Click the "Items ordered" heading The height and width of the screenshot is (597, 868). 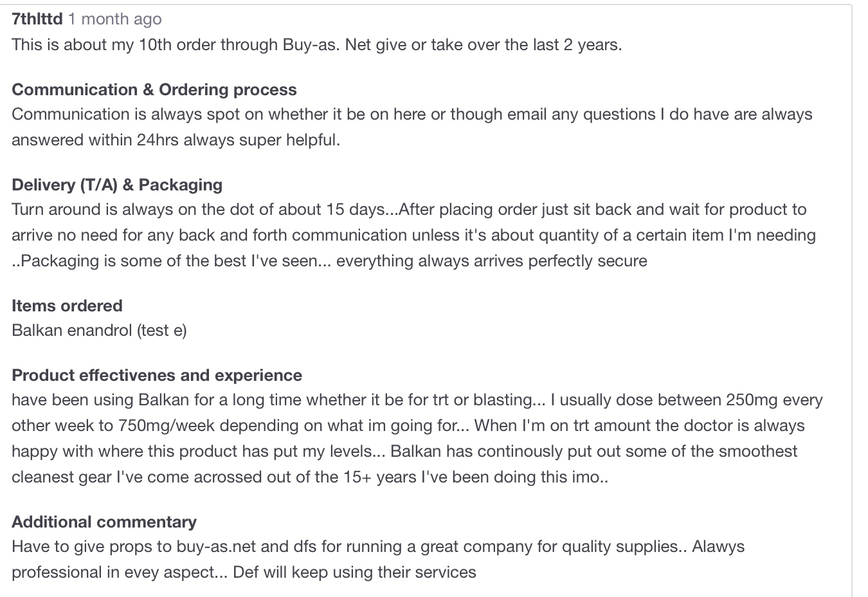(x=67, y=306)
